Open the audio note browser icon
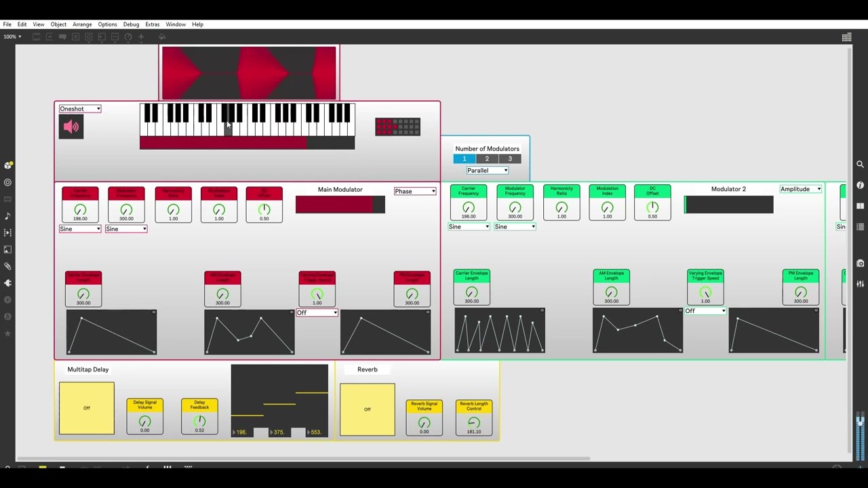The height and width of the screenshot is (488, 868). click(8, 216)
